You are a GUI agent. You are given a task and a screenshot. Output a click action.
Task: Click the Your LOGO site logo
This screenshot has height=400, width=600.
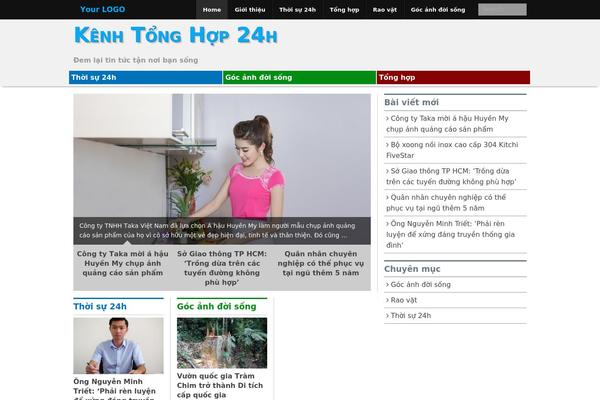[103, 10]
